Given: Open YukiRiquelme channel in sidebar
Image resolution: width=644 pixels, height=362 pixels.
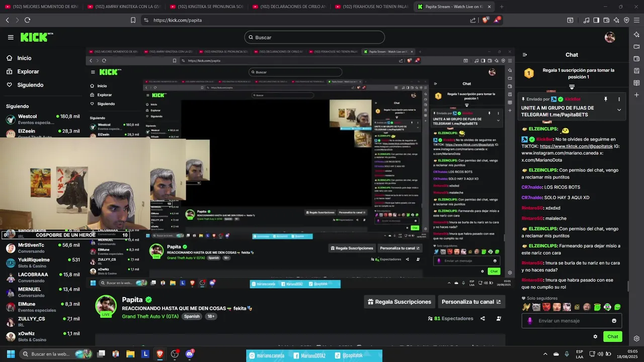Looking at the screenshot, I should click(x=43, y=262).
